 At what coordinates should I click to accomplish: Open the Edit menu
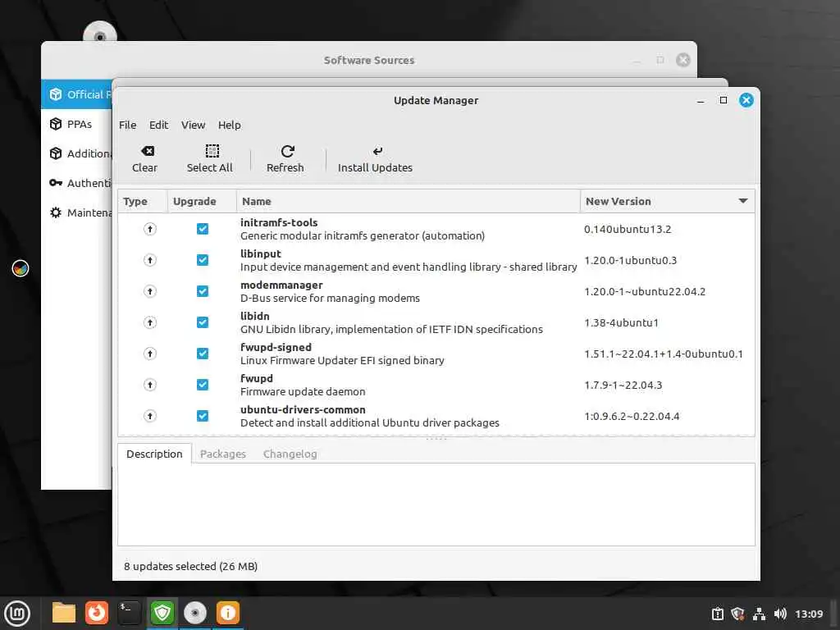pos(158,125)
